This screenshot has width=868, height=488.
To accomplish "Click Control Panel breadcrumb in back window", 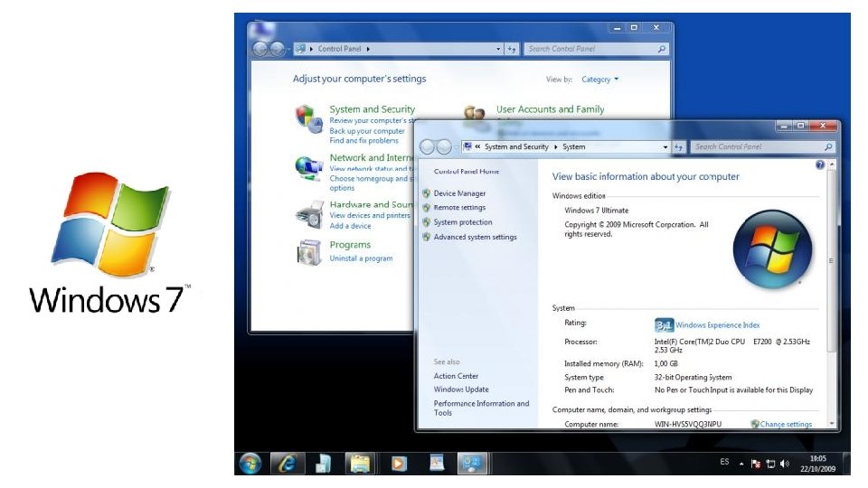I will click(339, 49).
